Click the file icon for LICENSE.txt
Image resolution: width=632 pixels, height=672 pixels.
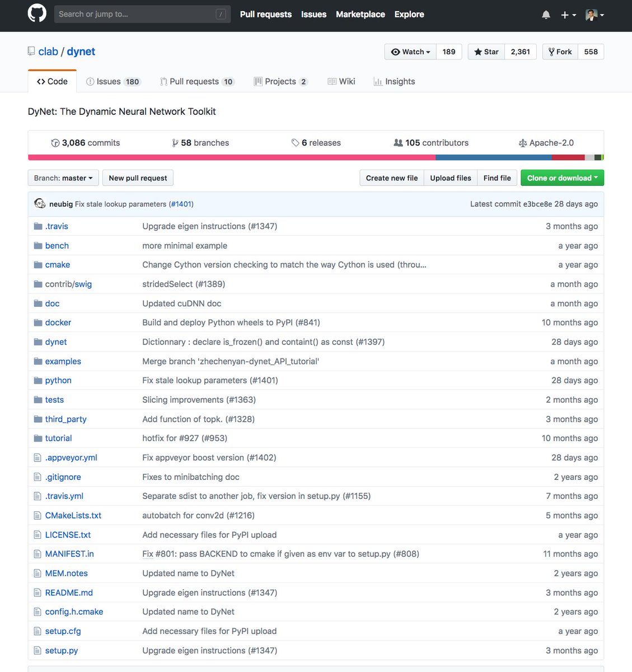[38, 535]
